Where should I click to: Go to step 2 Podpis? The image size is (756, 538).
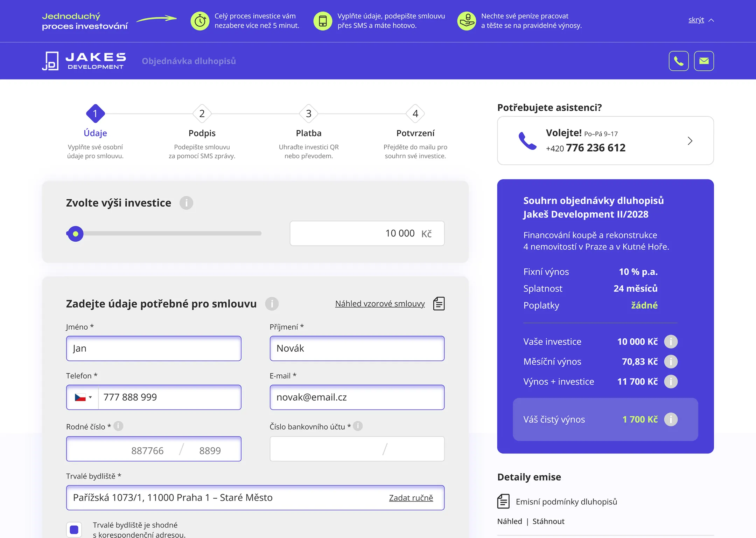pos(202,113)
